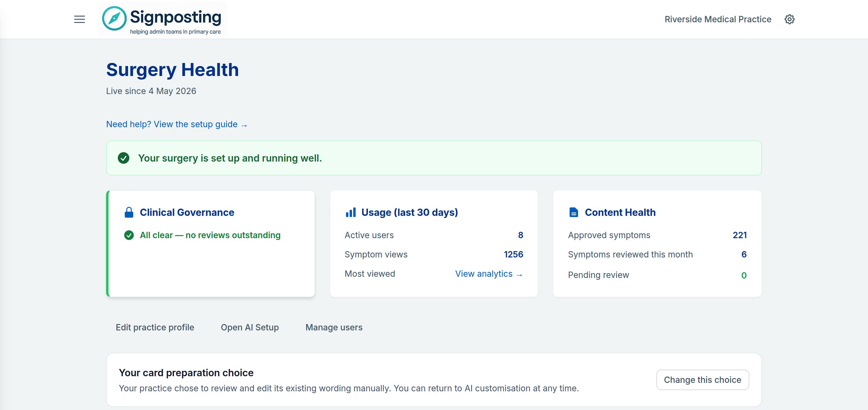Click the Content Health heading

620,213
